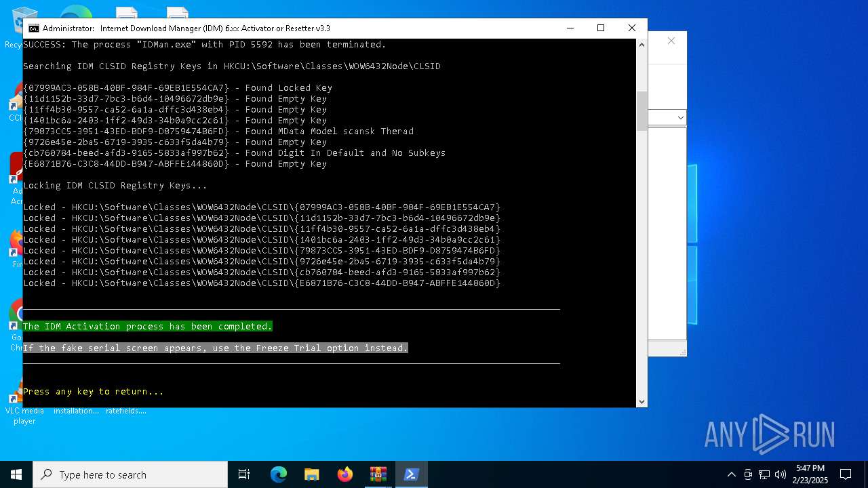Screen dimensions: 868x488
Task: Open the dropdown in the background window
Action: (x=680, y=118)
